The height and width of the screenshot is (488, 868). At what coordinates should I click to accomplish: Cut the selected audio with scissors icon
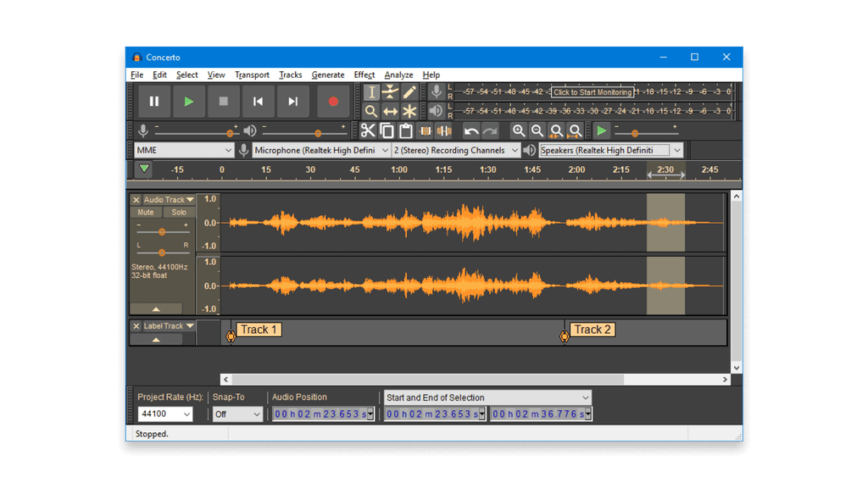368,130
